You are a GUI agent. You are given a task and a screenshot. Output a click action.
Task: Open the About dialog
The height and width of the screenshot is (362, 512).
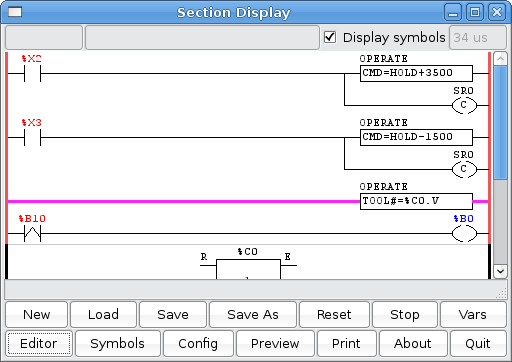tap(413, 343)
